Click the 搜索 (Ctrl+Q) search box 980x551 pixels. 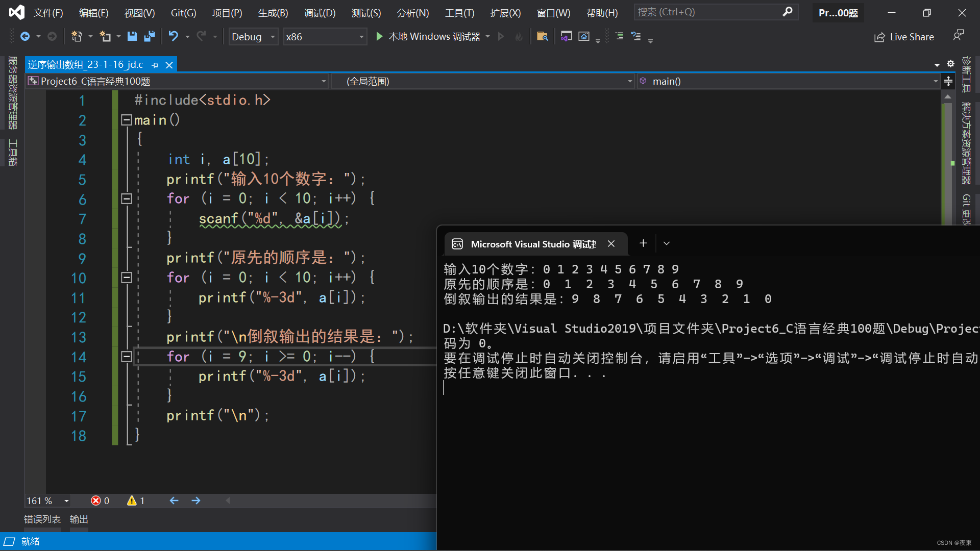(x=709, y=12)
